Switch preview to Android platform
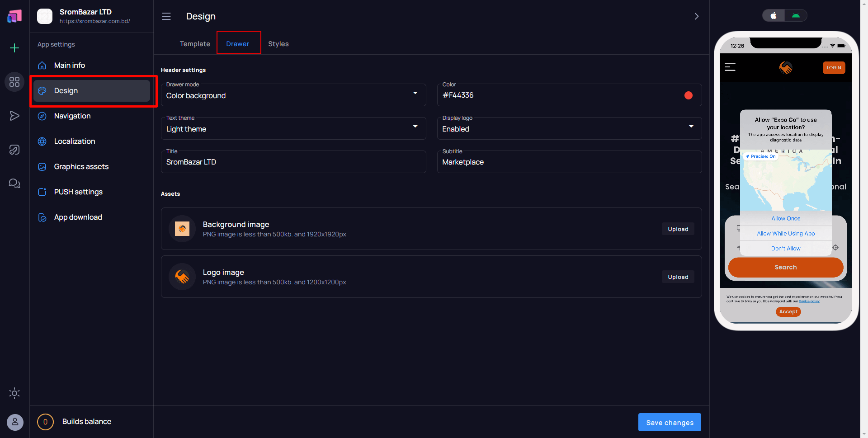Image resolution: width=868 pixels, height=438 pixels. click(796, 15)
